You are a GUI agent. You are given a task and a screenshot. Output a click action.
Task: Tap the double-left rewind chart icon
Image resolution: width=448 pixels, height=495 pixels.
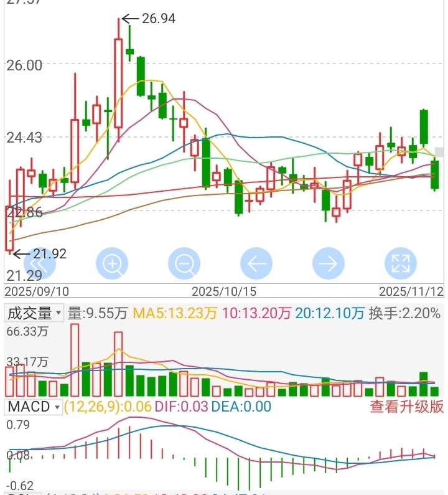[x=40, y=263]
